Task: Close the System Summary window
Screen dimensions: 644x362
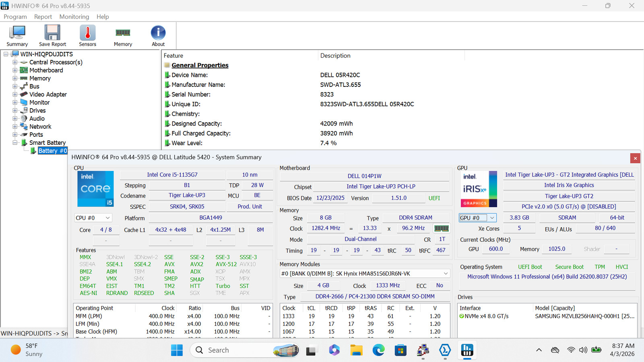Action: tap(635, 158)
